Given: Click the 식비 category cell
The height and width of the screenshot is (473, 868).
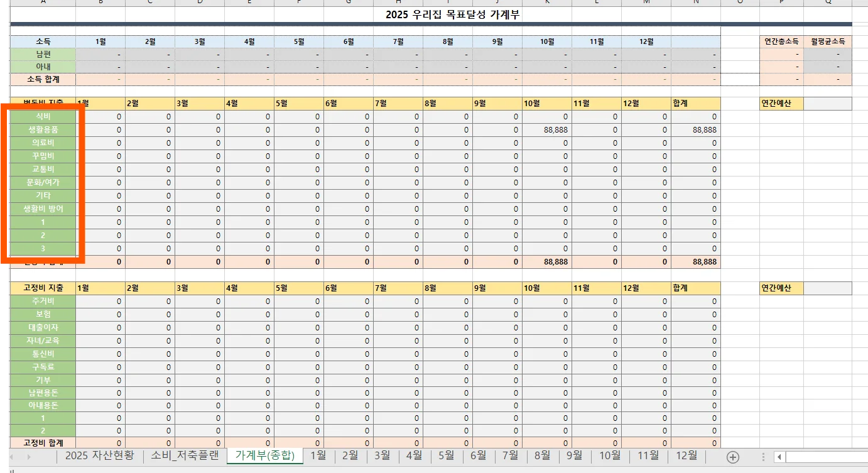Looking at the screenshot, I should (43, 116).
